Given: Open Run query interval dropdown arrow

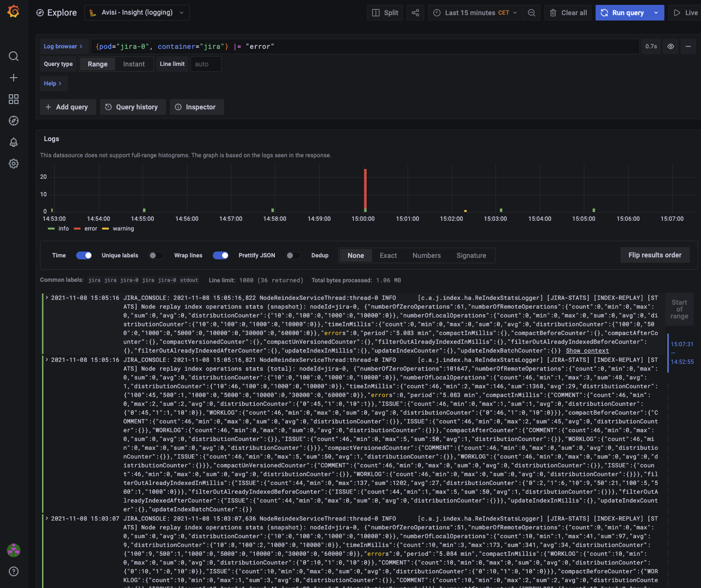Looking at the screenshot, I should click(657, 13).
